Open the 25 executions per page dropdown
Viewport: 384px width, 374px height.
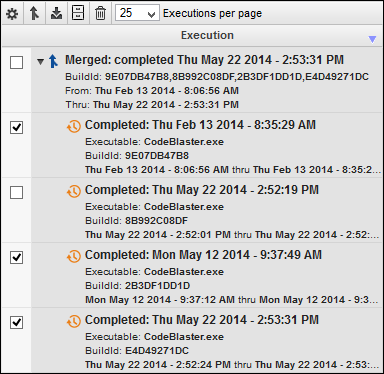tap(137, 13)
